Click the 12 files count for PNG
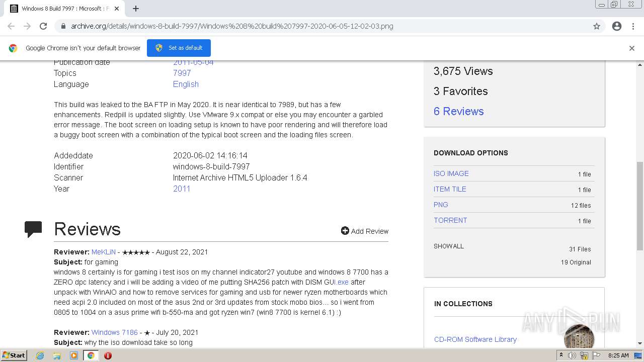This screenshot has height=362, width=644. 581,205
